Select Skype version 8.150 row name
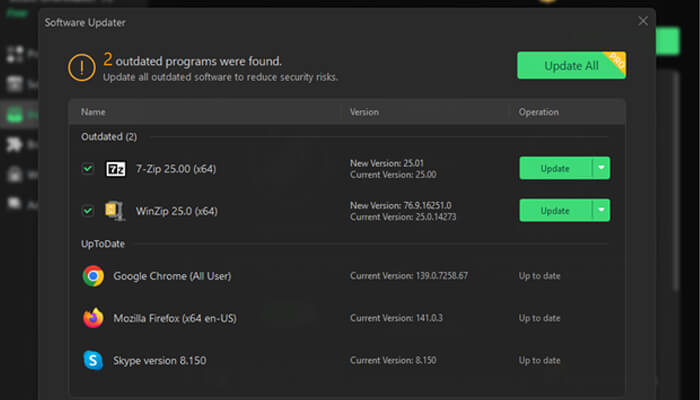The height and width of the screenshot is (400, 700). tap(160, 360)
